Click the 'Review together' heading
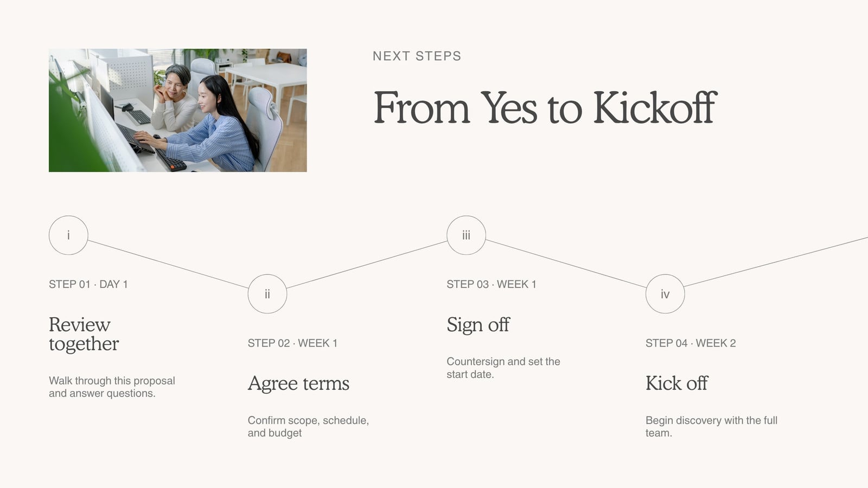Screen dimensions: 868x488 (84, 334)
